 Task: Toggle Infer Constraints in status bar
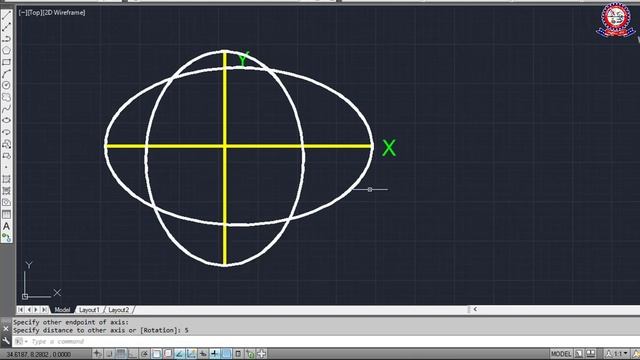[97, 353]
